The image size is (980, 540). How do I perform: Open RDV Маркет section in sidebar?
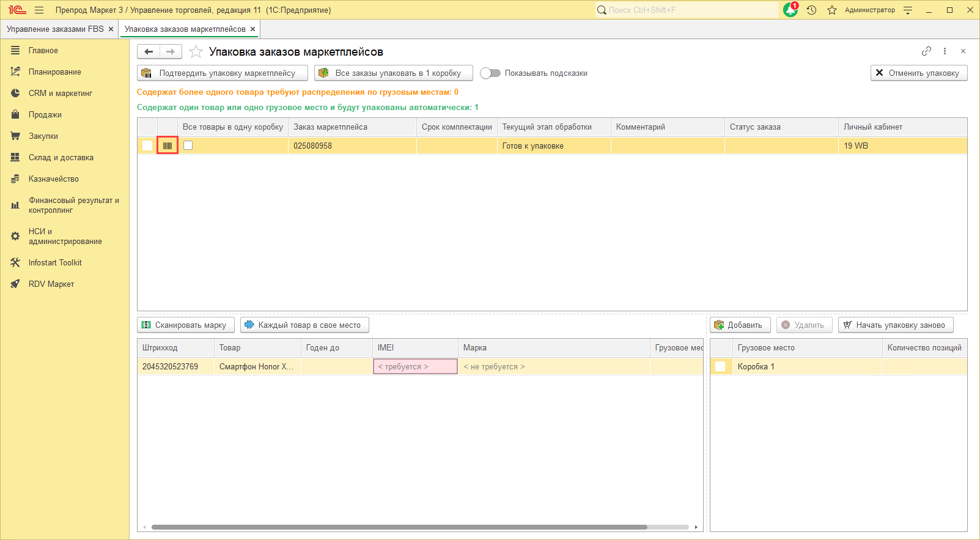[51, 284]
